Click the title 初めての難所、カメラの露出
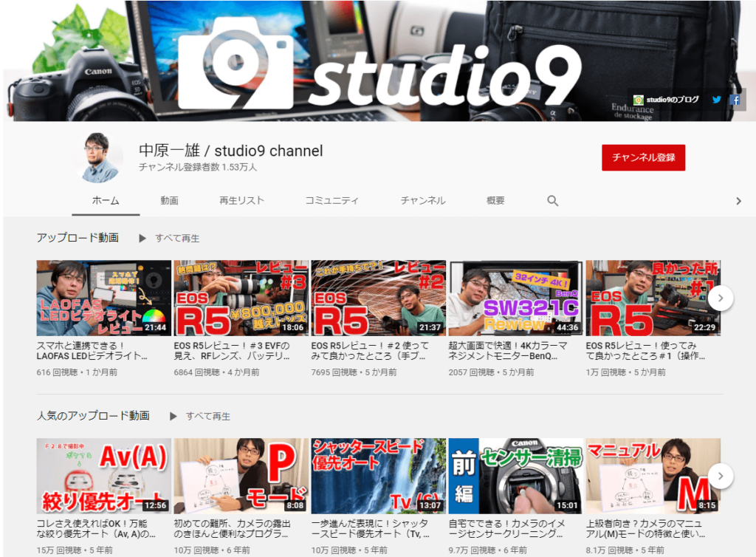Image resolution: width=756 pixels, height=557 pixels. pos(233,528)
